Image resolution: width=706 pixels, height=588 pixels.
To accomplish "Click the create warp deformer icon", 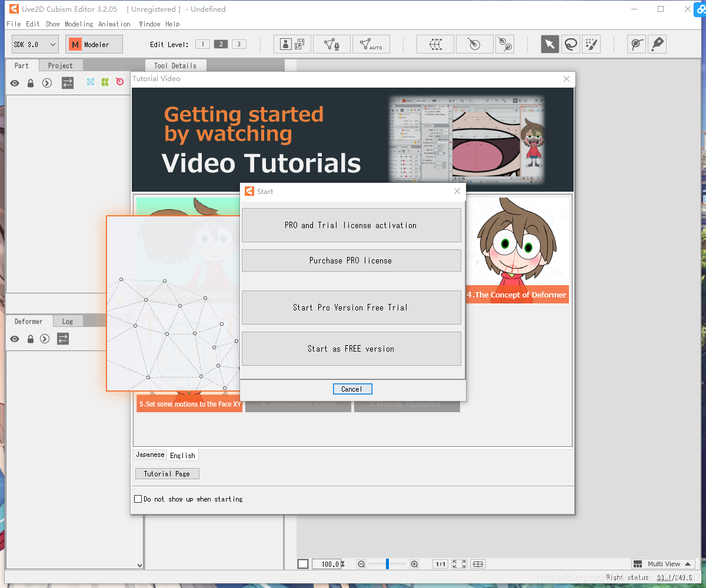I will coord(435,44).
